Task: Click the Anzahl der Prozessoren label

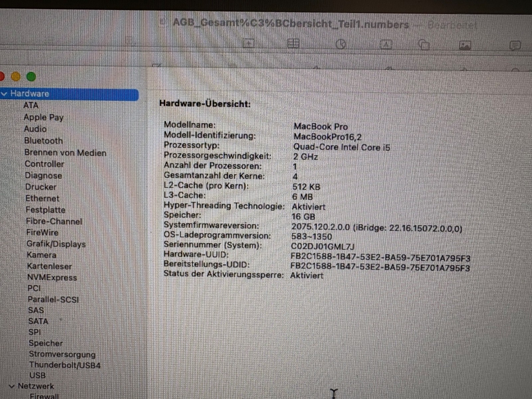Action: tap(213, 166)
